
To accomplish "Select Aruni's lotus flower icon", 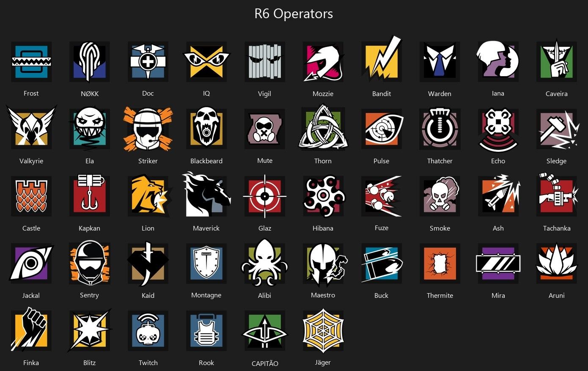I will pos(557,263).
